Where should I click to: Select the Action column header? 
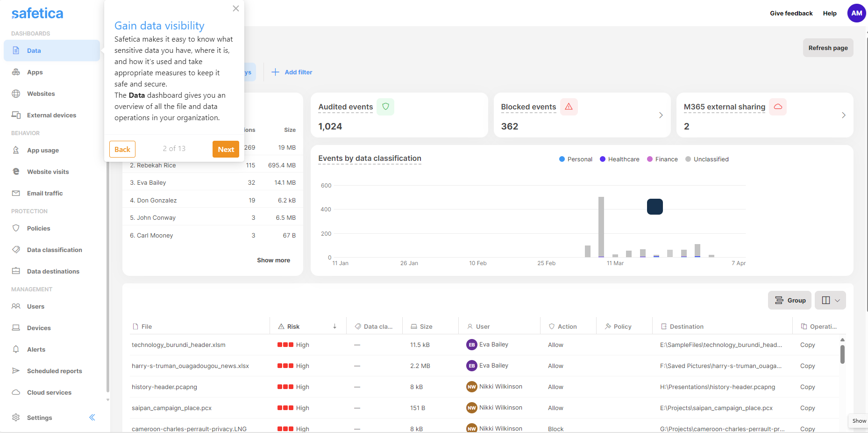[567, 326]
